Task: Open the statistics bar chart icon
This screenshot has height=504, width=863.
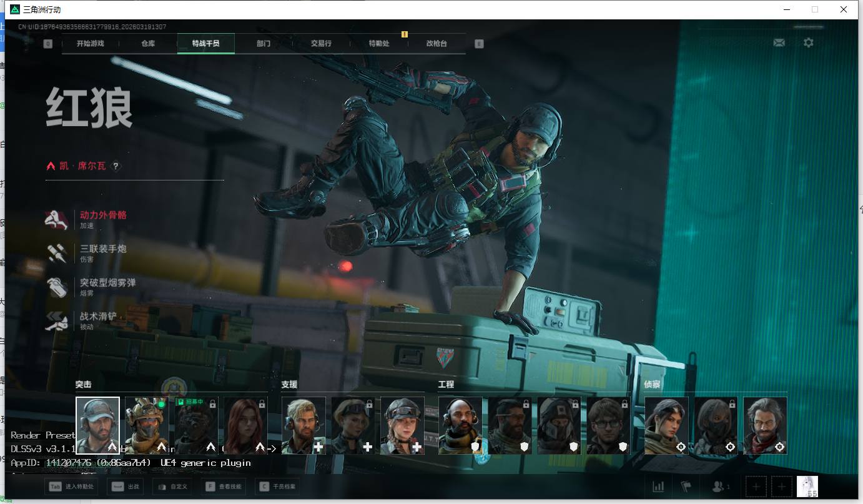Action: point(658,487)
